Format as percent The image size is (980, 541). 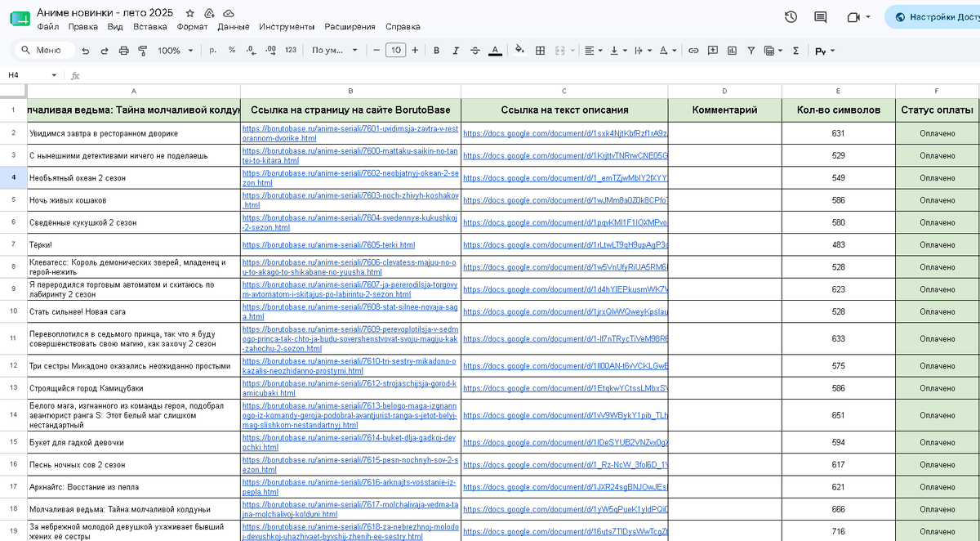pos(232,51)
